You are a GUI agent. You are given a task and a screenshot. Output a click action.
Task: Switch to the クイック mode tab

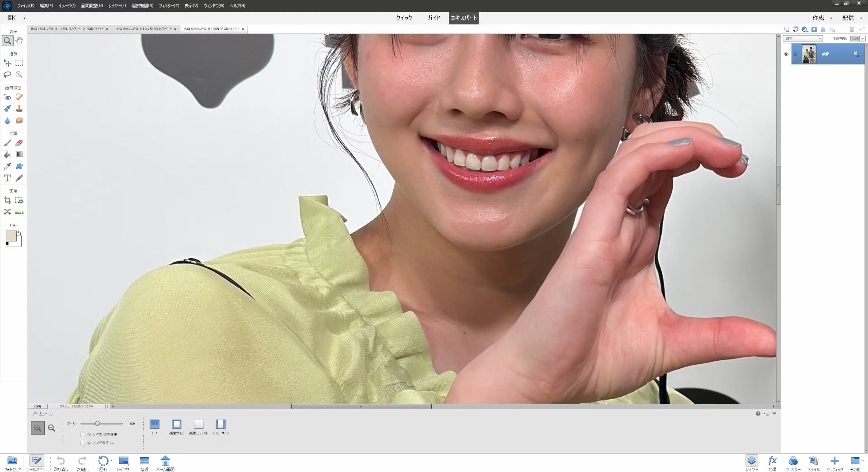(x=404, y=18)
